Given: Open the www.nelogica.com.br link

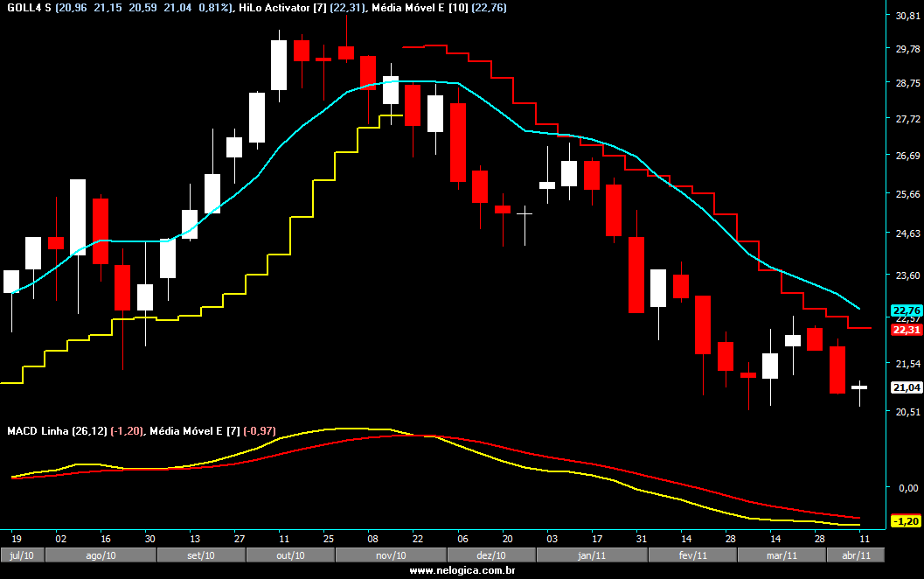Looking at the screenshot, I should coord(462,570).
